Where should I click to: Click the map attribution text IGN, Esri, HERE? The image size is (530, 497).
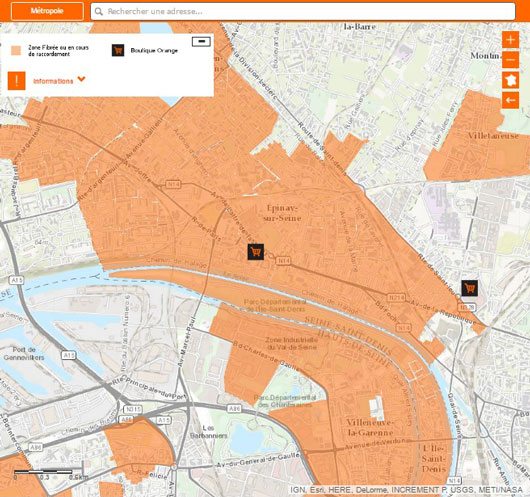click(407, 490)
